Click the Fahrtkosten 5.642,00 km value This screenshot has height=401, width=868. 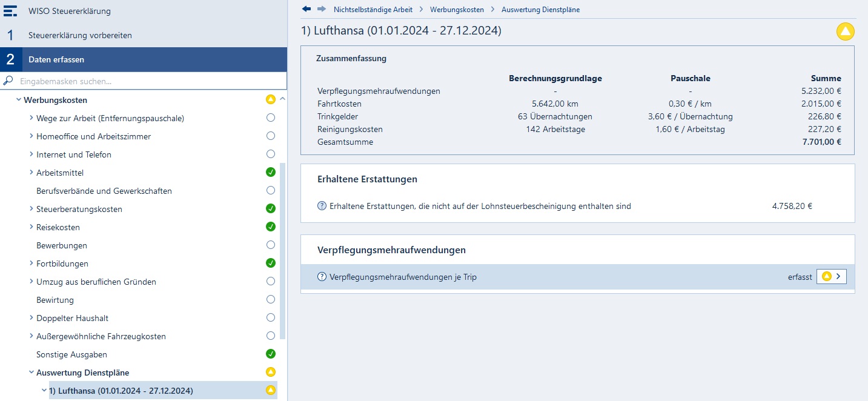point(555,104)
